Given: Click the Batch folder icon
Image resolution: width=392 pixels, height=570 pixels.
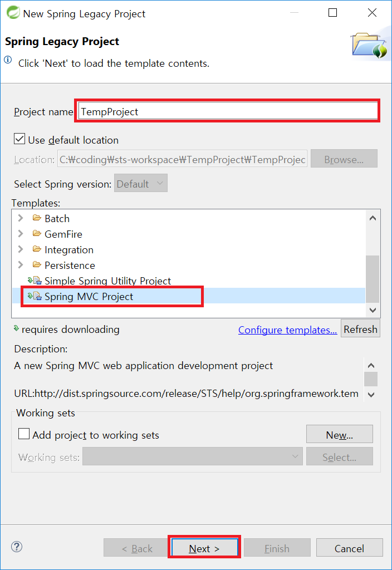Looking at the screenshot, I should click(x=37, y=218).
